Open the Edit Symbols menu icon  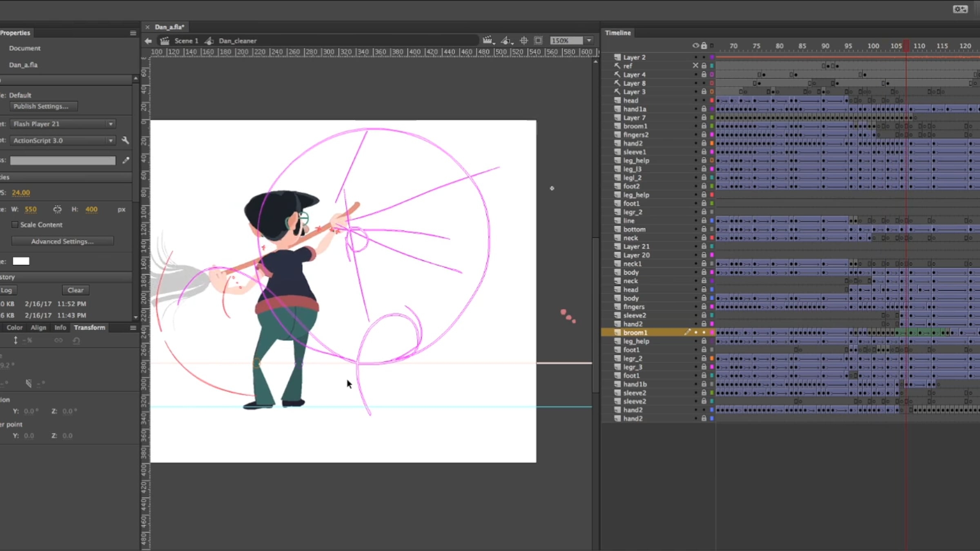click(x=507, y=40)
